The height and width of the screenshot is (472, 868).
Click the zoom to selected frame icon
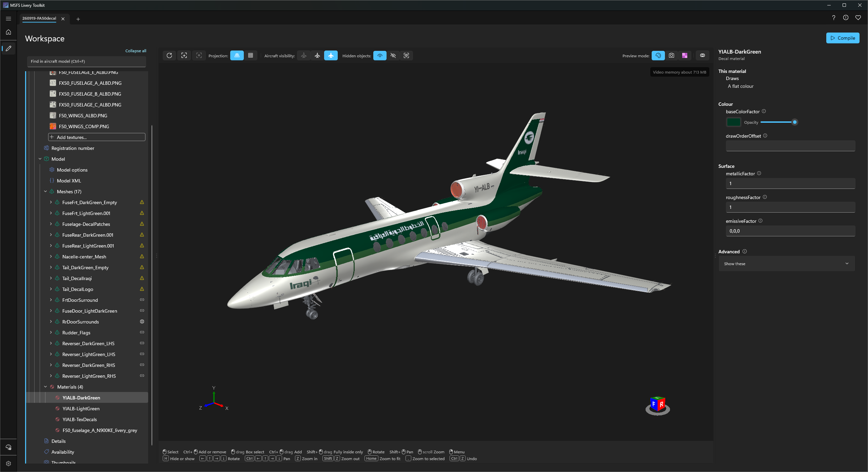click(x=199, y=56)
